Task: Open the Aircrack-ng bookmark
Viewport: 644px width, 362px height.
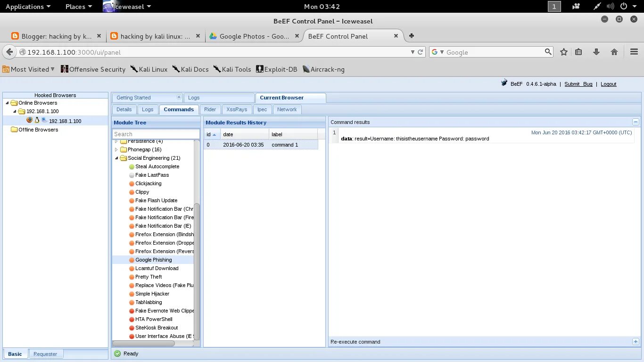Action: (x=323, y=69)
